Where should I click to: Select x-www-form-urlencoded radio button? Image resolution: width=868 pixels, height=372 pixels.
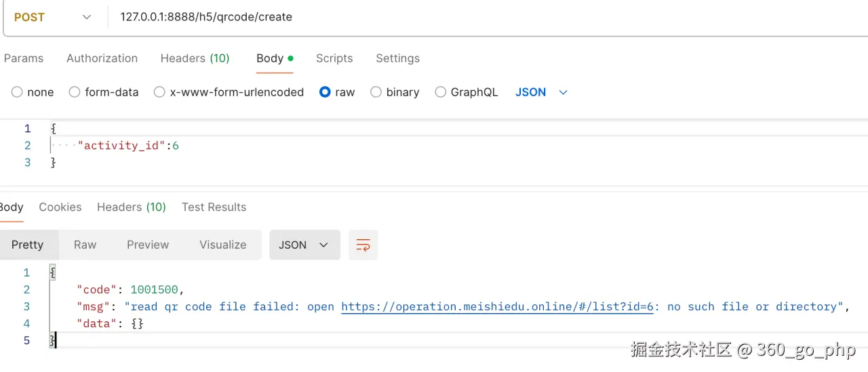coord(159,92)
